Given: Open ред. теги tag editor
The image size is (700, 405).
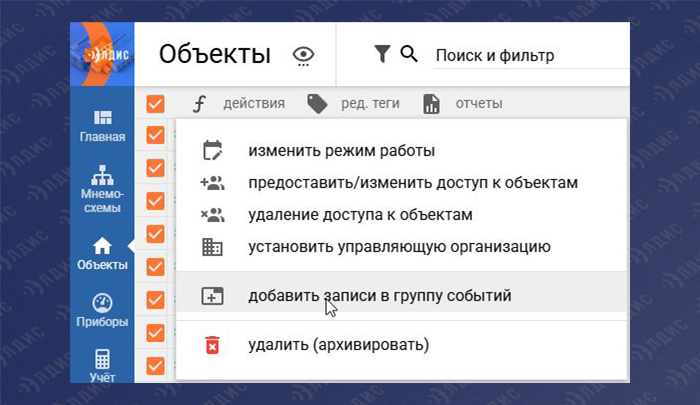Looking at the screenshot, I should coord(370,104).
